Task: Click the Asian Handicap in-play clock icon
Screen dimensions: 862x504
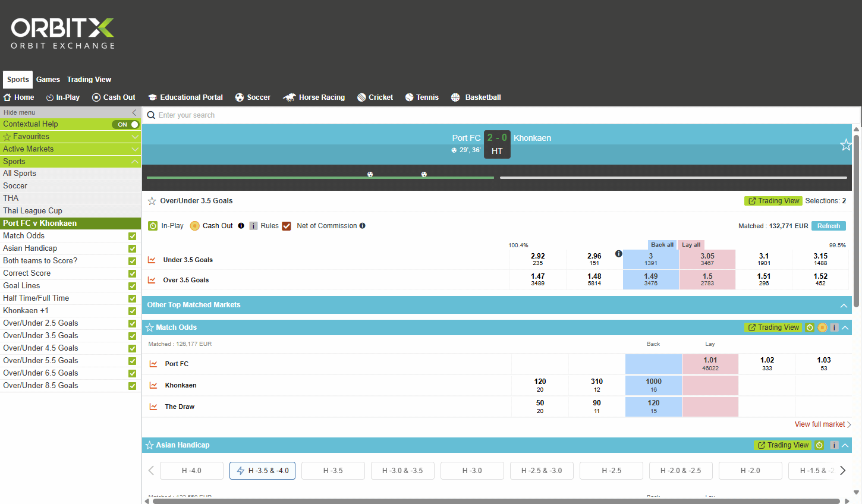Action: coord(819,445)
